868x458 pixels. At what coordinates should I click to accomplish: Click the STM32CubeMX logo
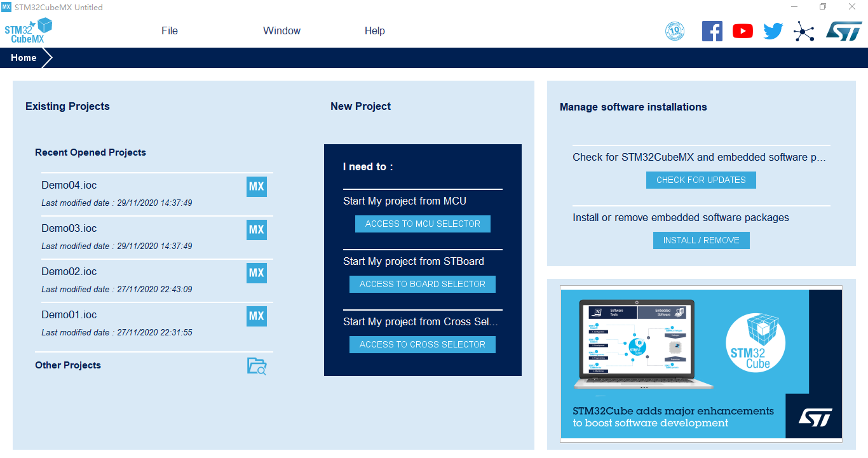[28, 30]
